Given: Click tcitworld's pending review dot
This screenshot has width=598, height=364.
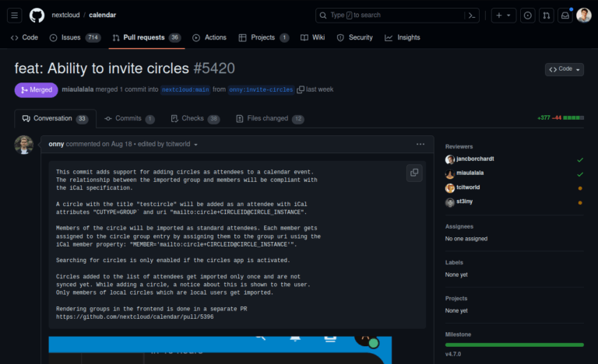Looking at the screenshot, I should (580, 188).
